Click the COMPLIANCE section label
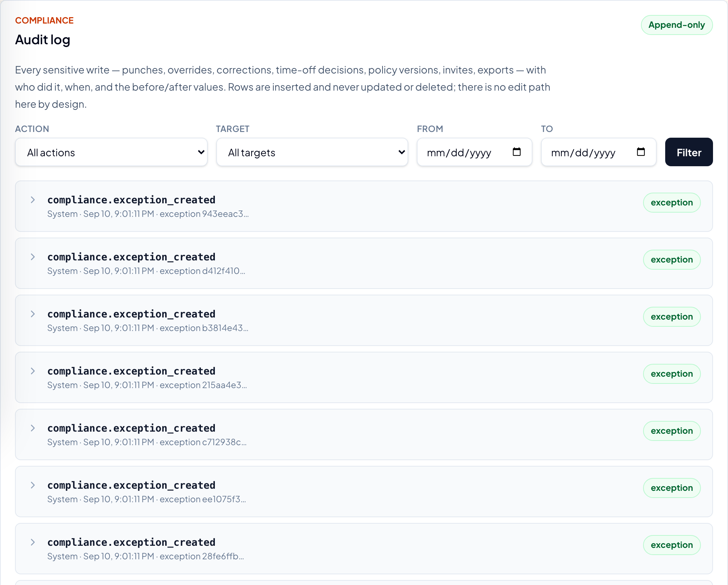728x585 pixels. point(44,21)
